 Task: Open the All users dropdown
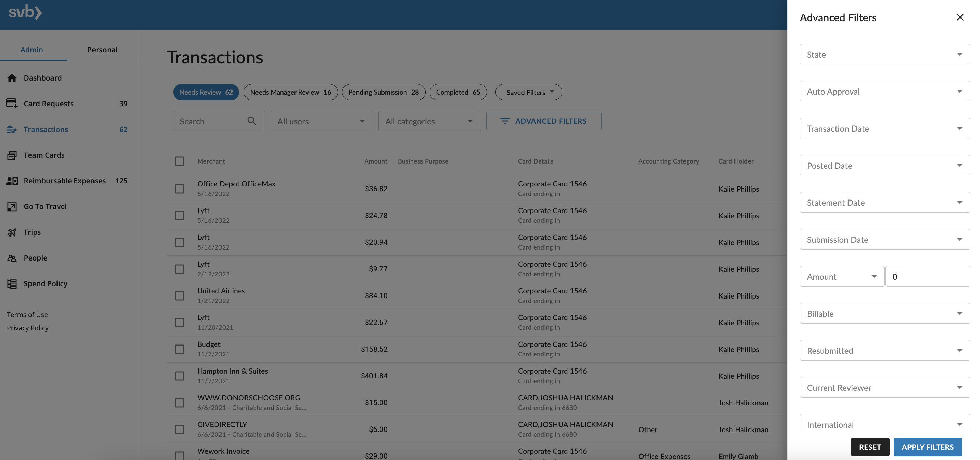322,121
